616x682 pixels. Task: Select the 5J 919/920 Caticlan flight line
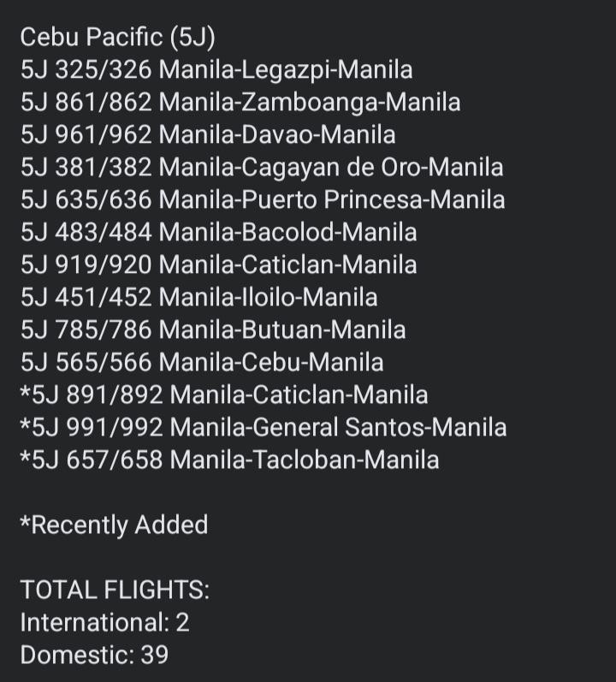[218, 265]
